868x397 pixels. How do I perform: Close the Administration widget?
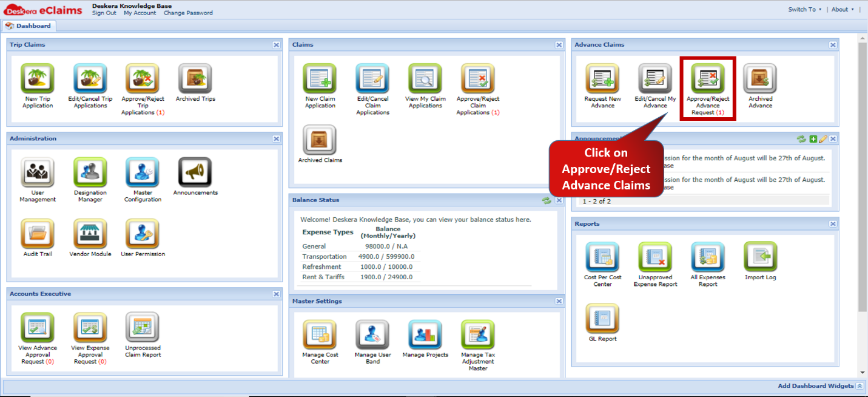click(277, 139)
